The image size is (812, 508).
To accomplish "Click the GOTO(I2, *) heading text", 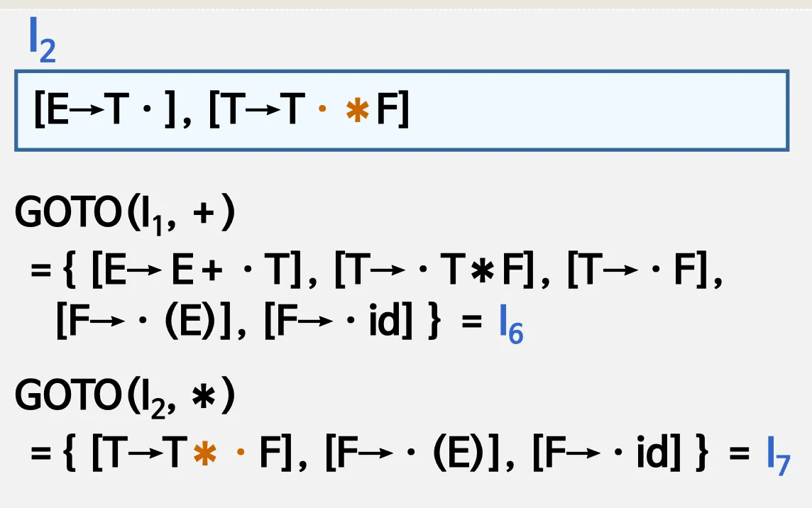I will [x=125, y=397].
